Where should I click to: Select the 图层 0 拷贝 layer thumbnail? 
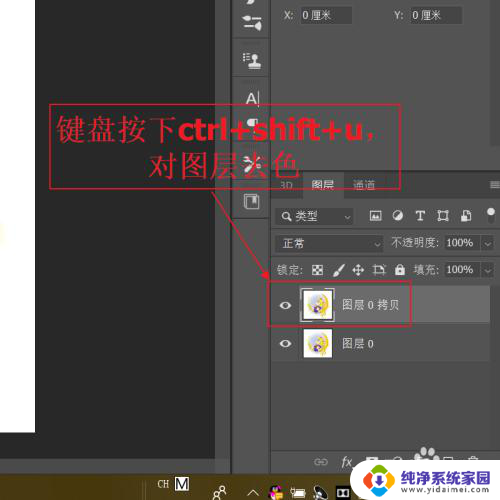pos(317,305)
